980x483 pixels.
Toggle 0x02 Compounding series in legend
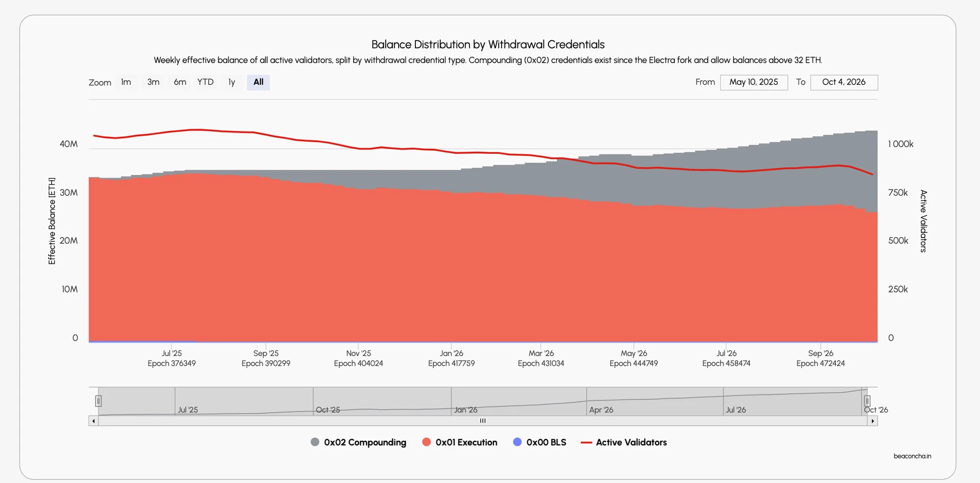tap(358, 442)
